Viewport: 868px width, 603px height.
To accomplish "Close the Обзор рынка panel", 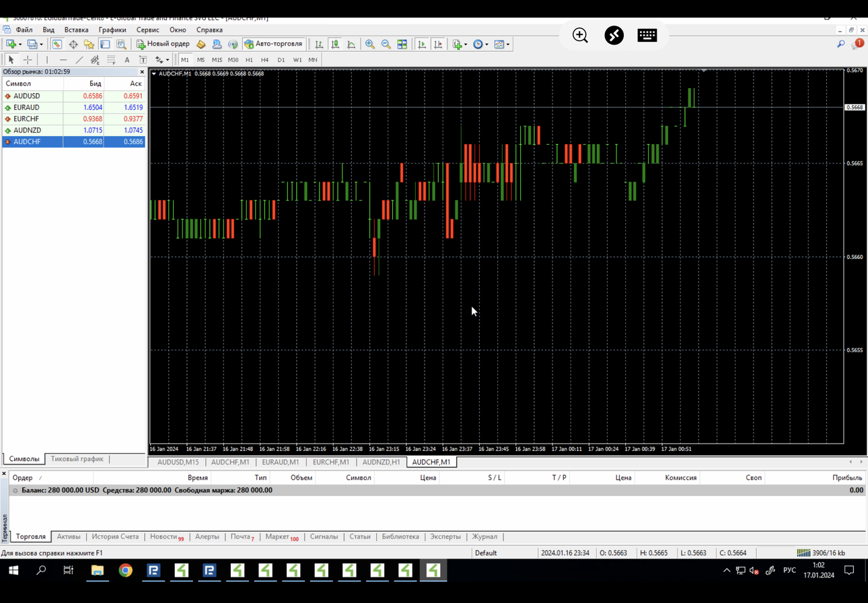I will click(x=142, y=72).
